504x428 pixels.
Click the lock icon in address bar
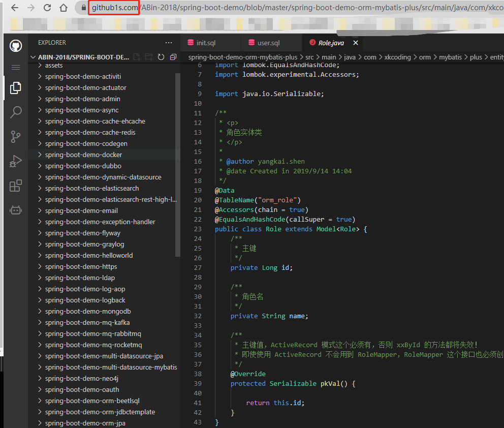point(83,8)
